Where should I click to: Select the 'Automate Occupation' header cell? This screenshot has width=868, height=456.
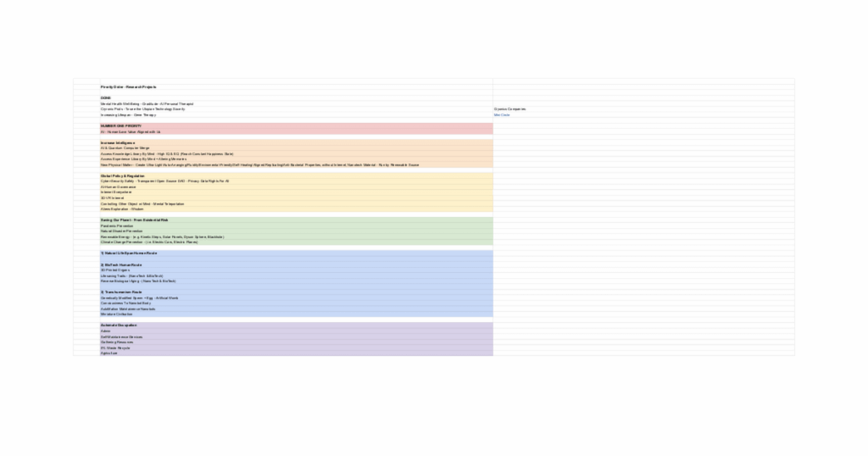click(x=296, y=325)
